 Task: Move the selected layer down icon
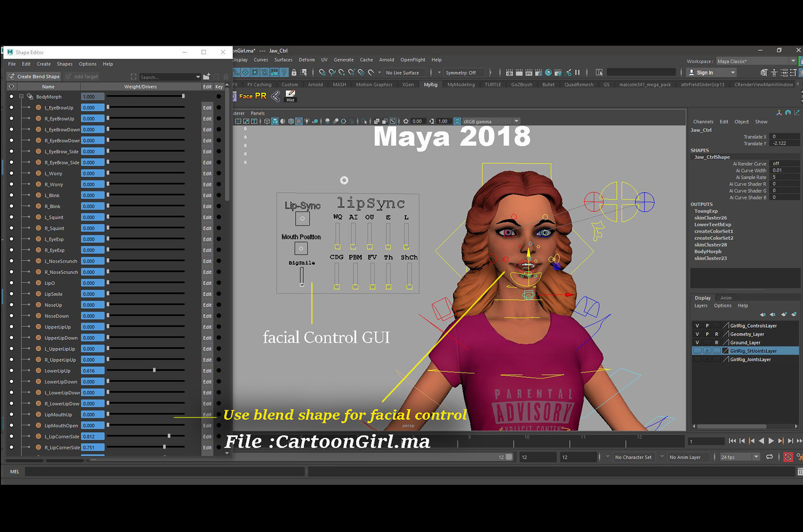pos(773,315)
